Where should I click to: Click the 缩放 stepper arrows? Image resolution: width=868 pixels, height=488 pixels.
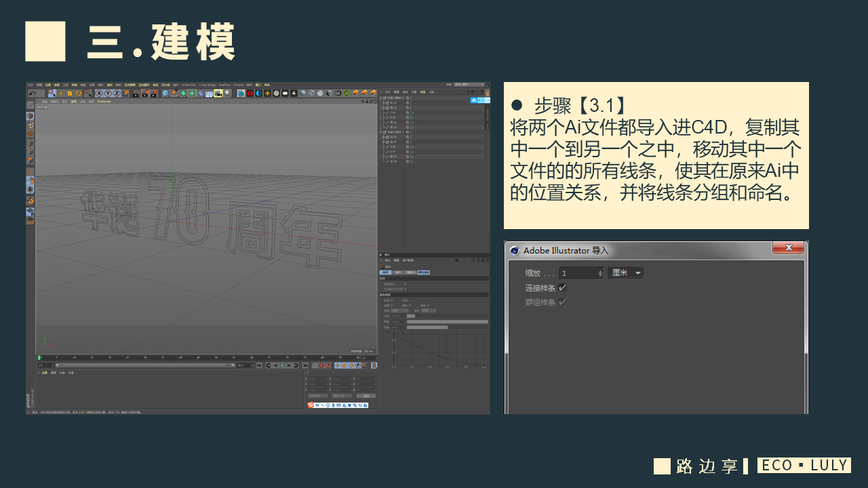[x=600, y=273]
